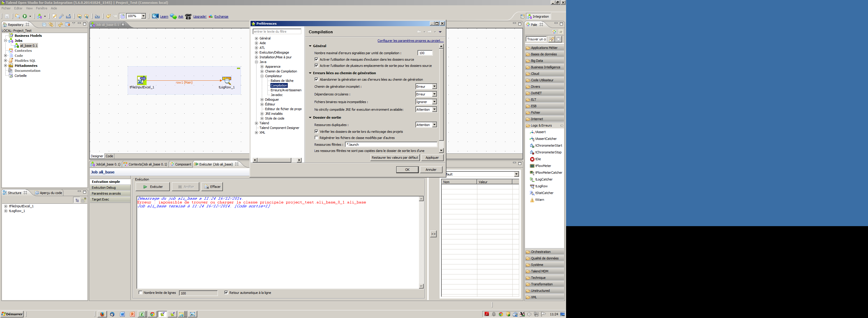The image size is (868, 318).
Task: Switch to the Code tab below the designer
Action: (x=109, y=156)
